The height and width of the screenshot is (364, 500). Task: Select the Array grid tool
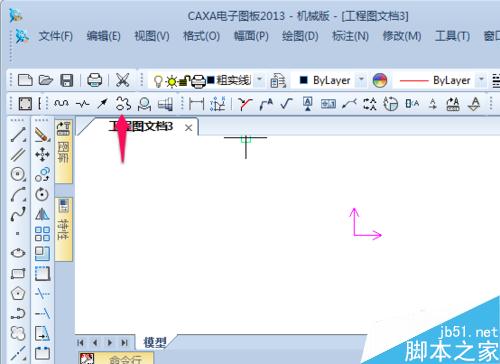(42, 234)
